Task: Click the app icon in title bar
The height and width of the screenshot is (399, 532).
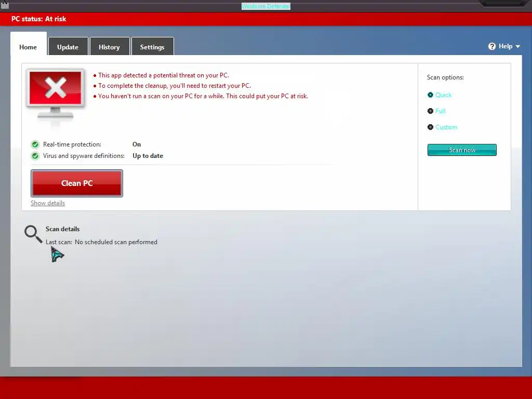Action: 5,5
